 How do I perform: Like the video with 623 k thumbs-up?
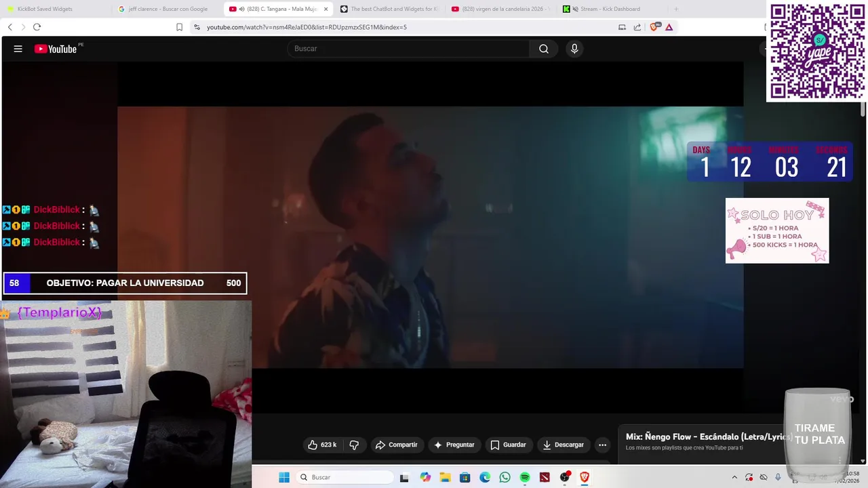pos(322,445)
